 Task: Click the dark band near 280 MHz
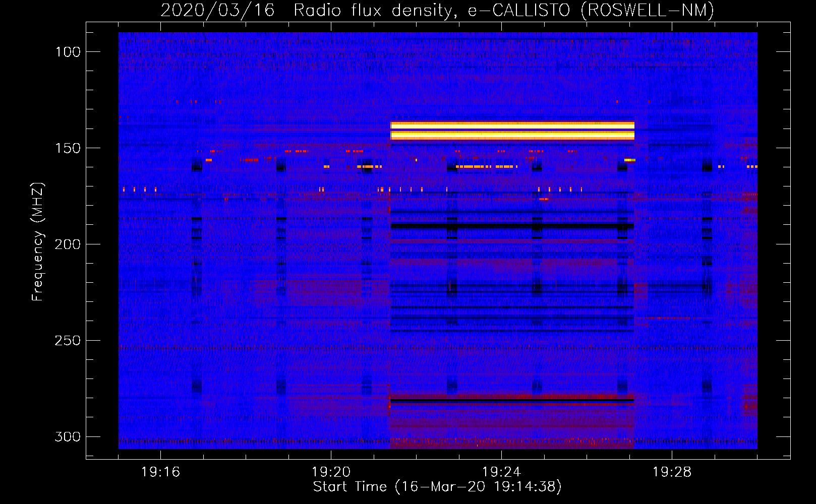(x=512, y=401)
